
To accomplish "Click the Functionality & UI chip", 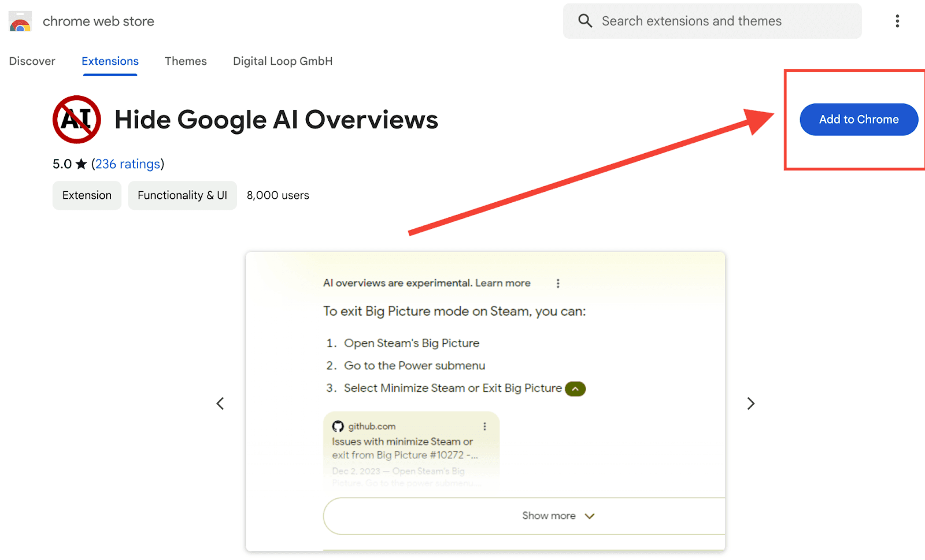I will pyautogui.click(x=182, y=195).
